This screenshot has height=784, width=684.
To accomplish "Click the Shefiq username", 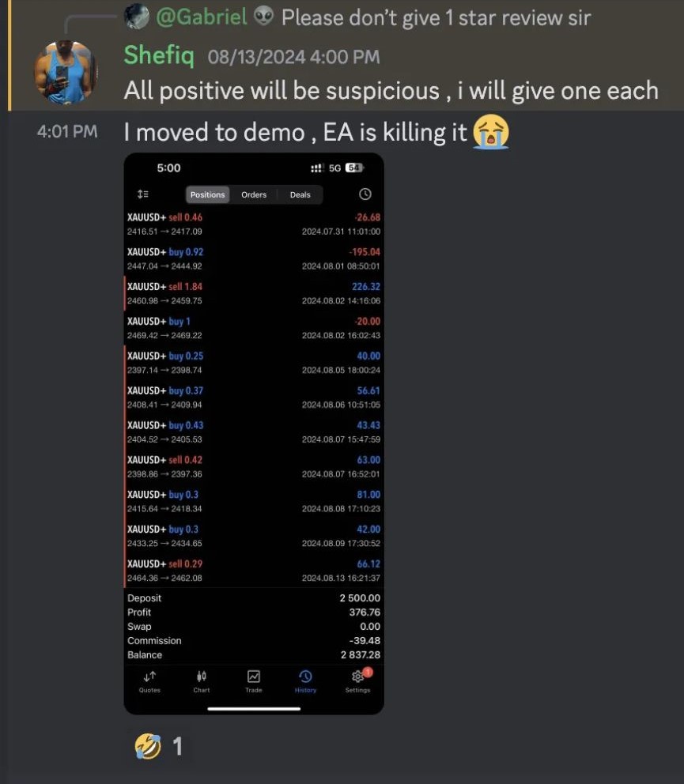I will (159, 55).
